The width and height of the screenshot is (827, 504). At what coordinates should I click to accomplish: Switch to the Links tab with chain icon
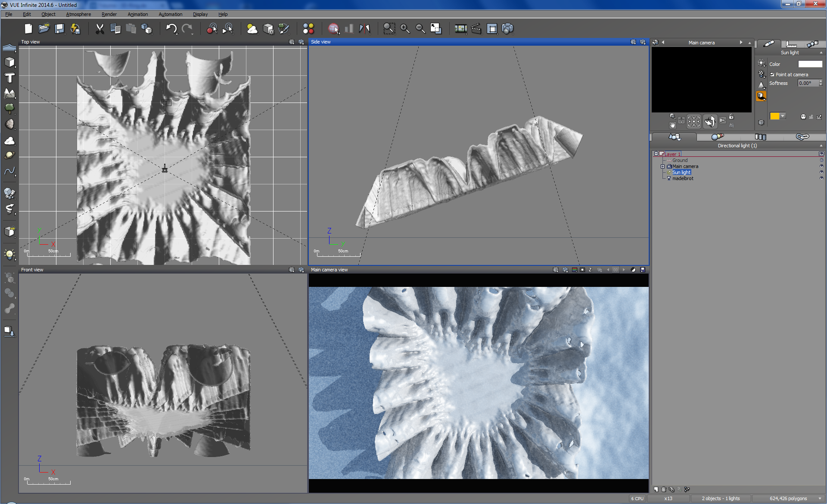tap(802, 137)
